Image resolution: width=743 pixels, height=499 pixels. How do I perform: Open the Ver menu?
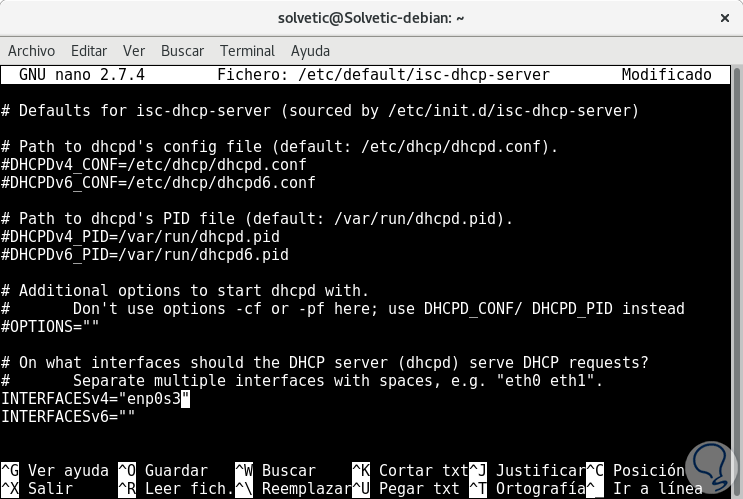tap(134, 51)
